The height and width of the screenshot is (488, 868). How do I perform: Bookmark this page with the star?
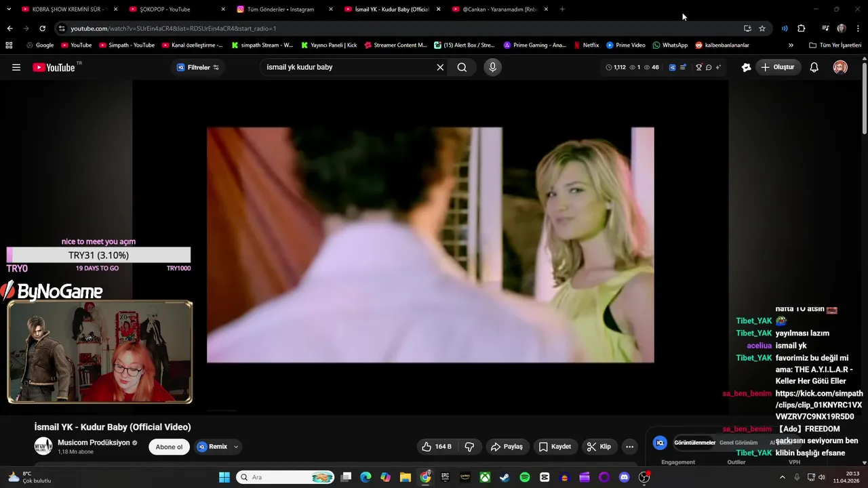coord(762,28)
